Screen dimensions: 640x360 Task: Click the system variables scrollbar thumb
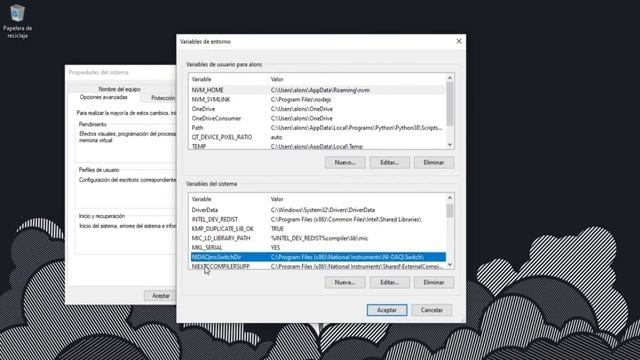click(x=450, y=211)
